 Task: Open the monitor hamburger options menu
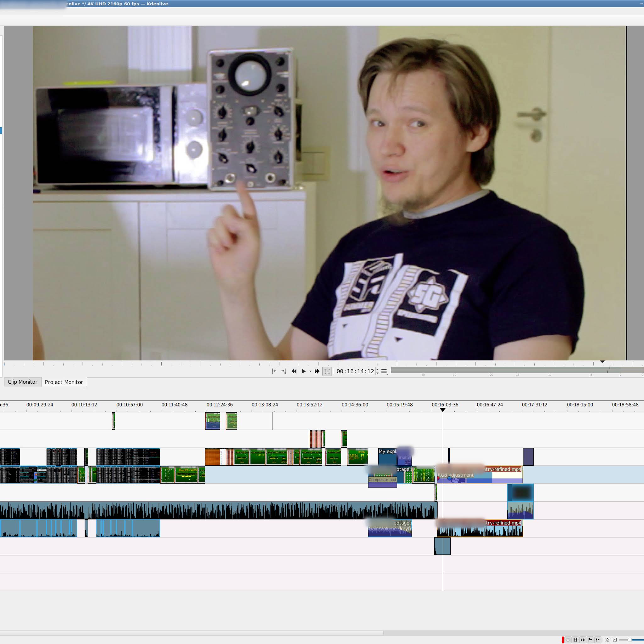point(384,371)
